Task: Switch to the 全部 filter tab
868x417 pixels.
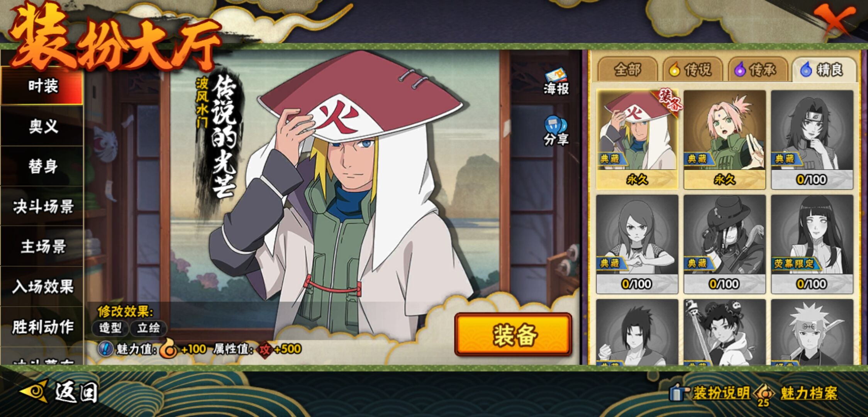Action: [627, 69]
